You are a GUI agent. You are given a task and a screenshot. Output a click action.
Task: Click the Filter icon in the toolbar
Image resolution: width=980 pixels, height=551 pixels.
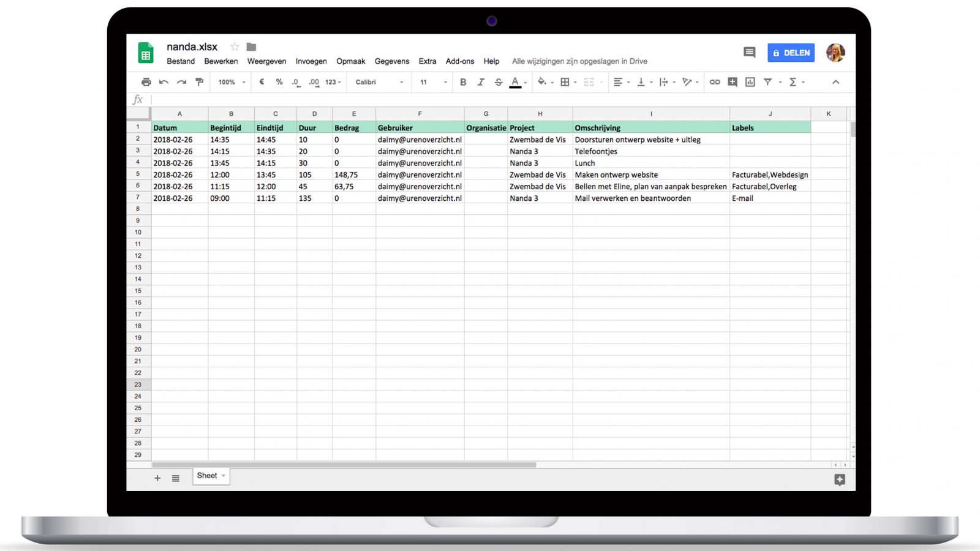pyautogui.click(x=768, y=82)
